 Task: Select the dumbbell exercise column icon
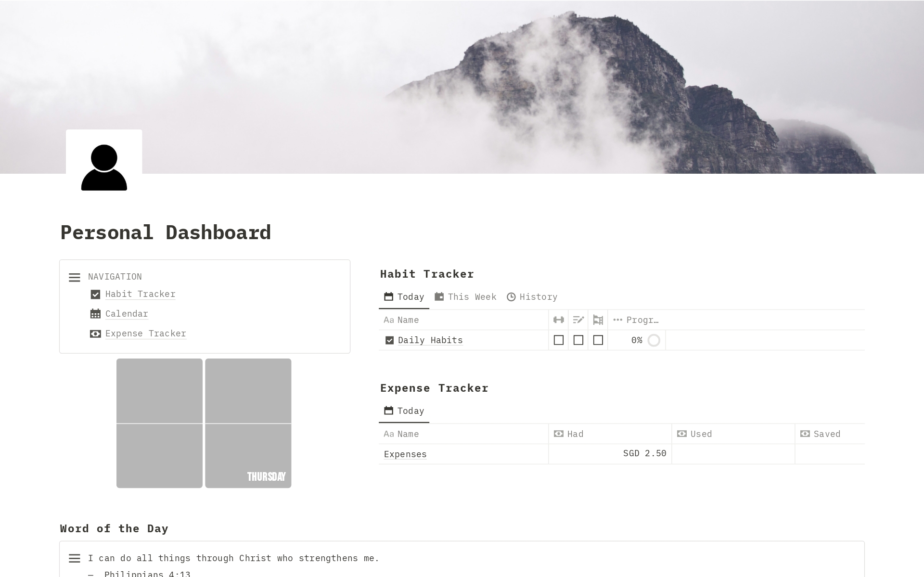click(558, 320)
